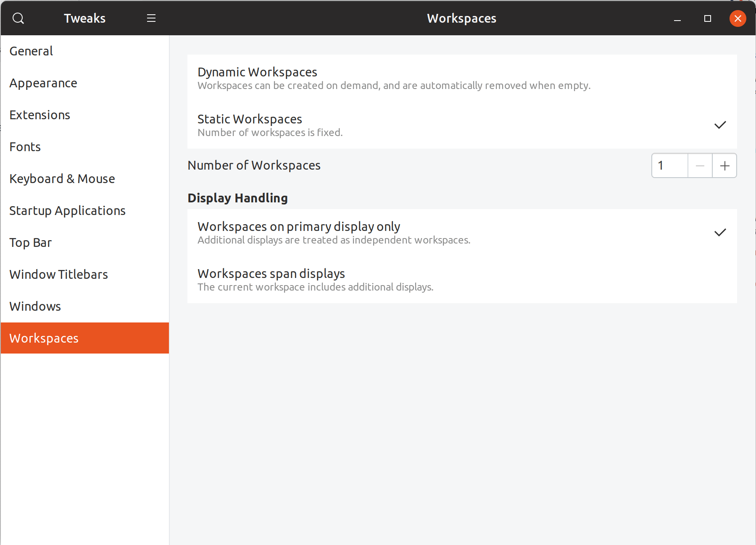Click the checkmark beside Static Workspaces
Viewport: 756px width, 545px height.
pyautogui.click(x=720, y=124)
